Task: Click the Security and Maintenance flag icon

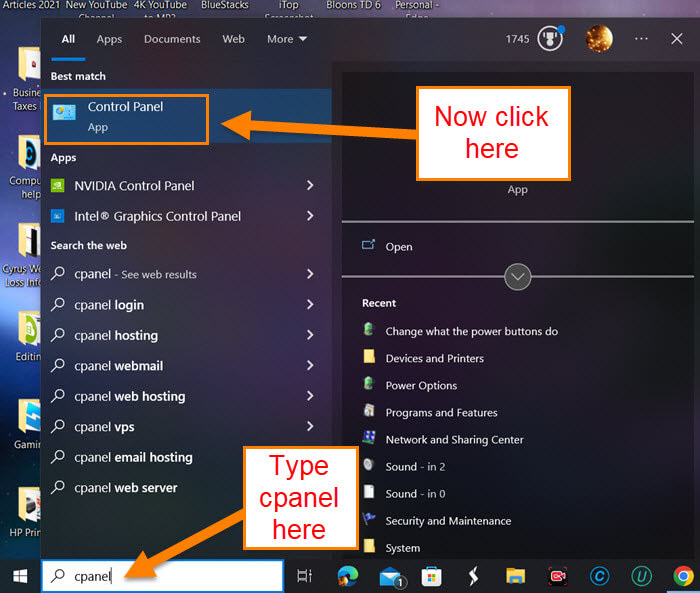Action: [x=369, y=519]
